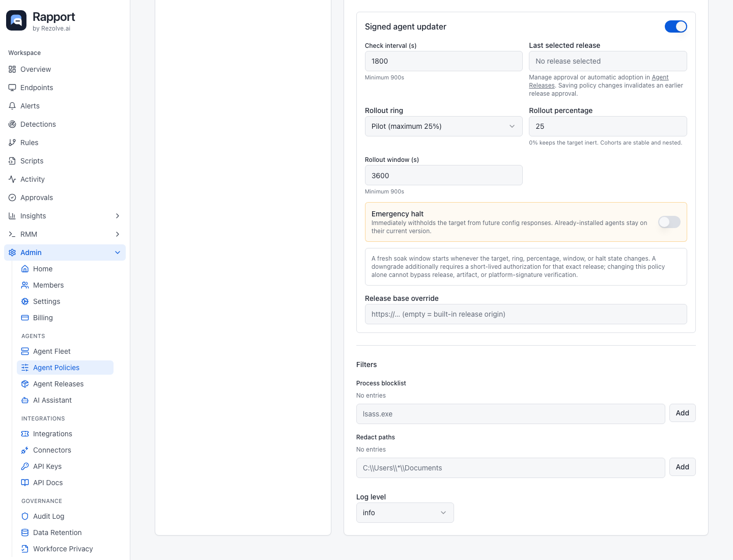
Task: Click the Audit Log shield icon
Action: [25, 516]
